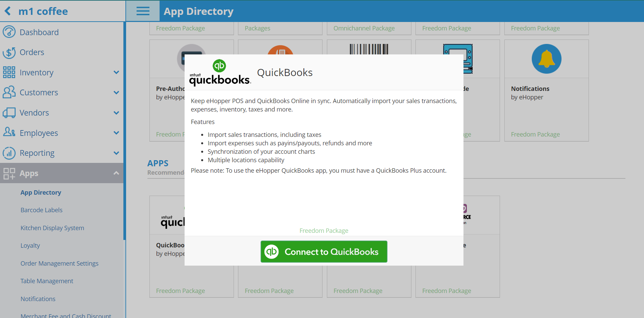644x318 pixels.
Task: Click the Customers people icon
Action: tap(9, 92)
